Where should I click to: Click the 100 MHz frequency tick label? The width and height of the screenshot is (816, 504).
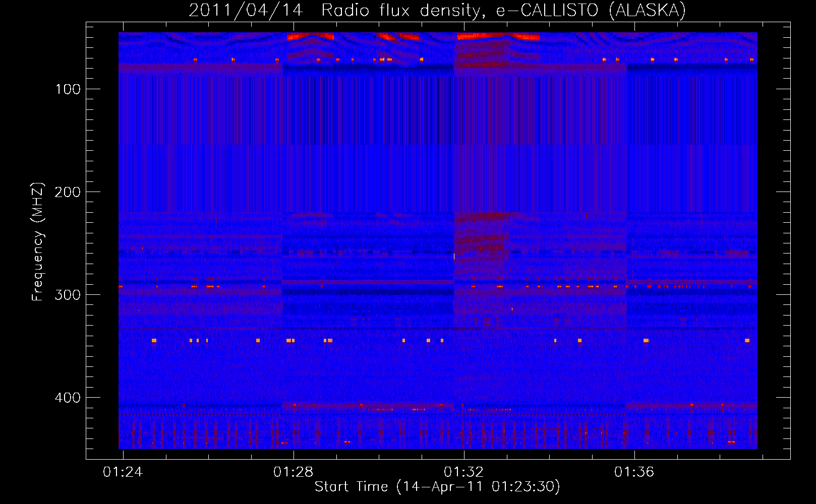(x=68, y=89)
